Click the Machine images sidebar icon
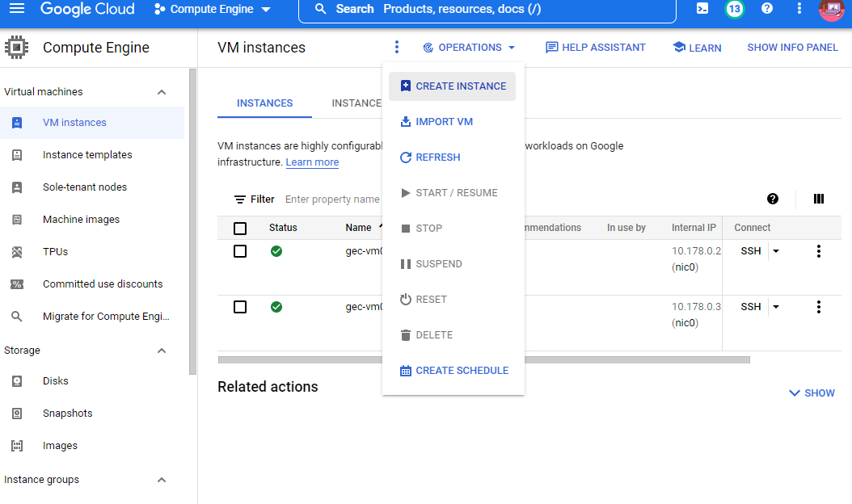The image size is (852, 504). (x=17, y=220)
